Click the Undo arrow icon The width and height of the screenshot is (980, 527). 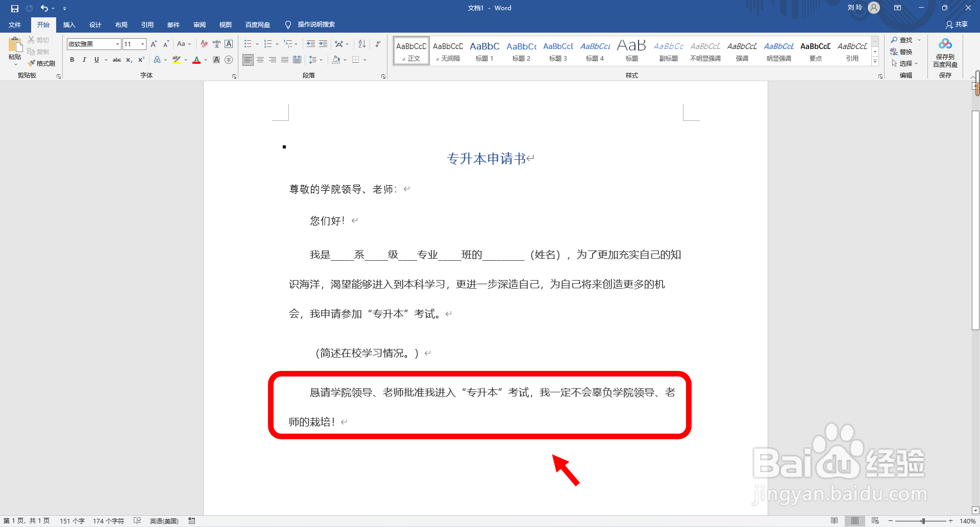44,8
